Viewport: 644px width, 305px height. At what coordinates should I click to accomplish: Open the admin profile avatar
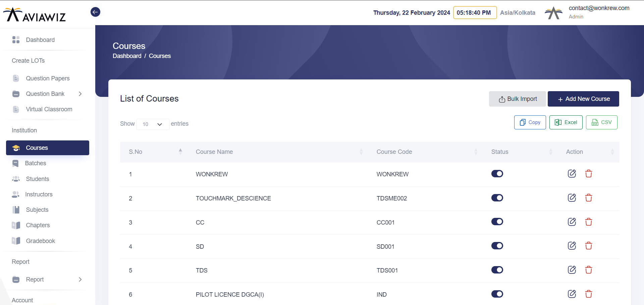[x=553, y=13]
